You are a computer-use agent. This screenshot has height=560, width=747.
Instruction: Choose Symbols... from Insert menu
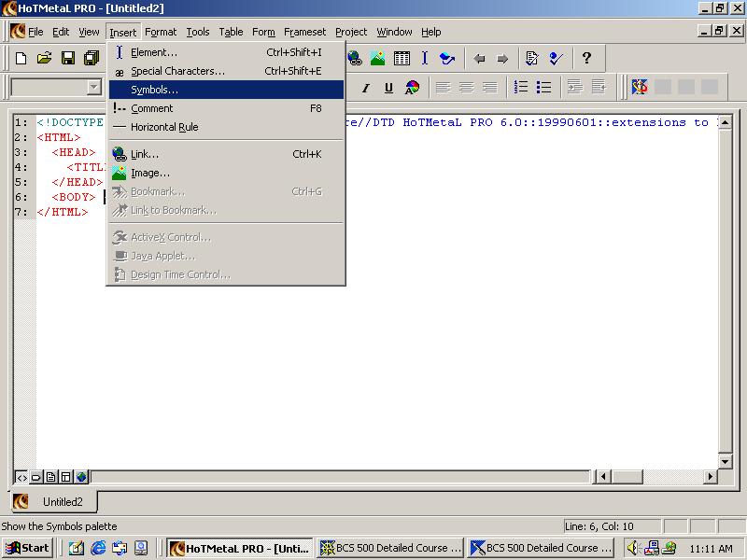[226, 90]
